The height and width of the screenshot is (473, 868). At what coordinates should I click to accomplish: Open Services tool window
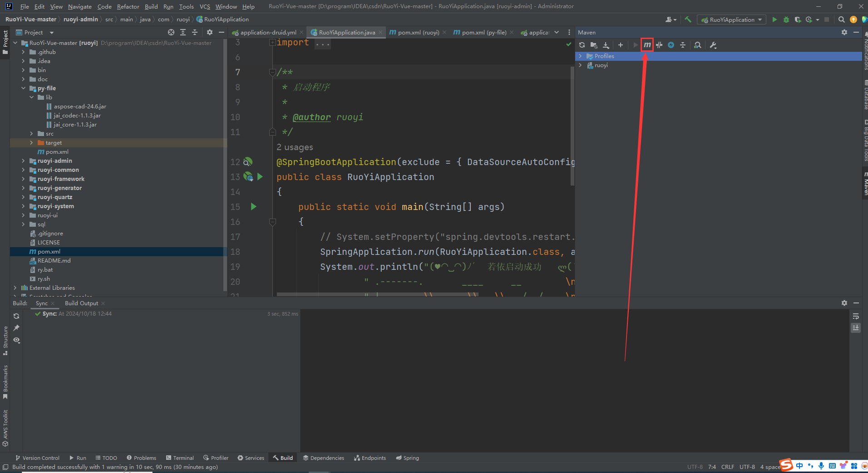(251, 458)
